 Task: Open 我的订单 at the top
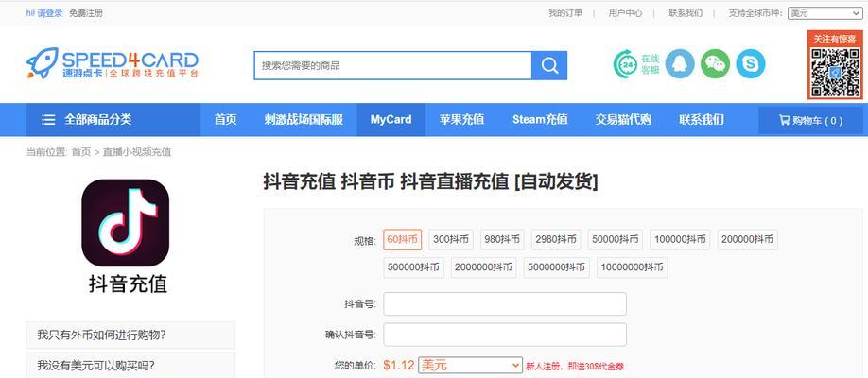coord(565,13)
